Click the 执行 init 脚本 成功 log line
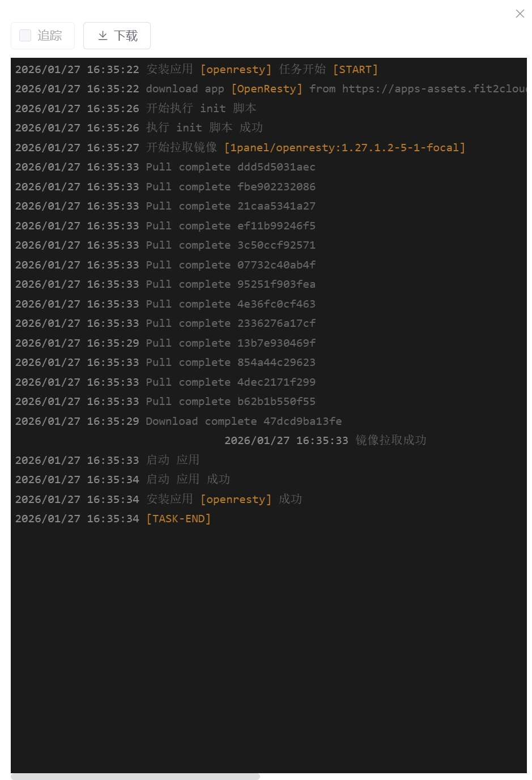 coord(204,128)
